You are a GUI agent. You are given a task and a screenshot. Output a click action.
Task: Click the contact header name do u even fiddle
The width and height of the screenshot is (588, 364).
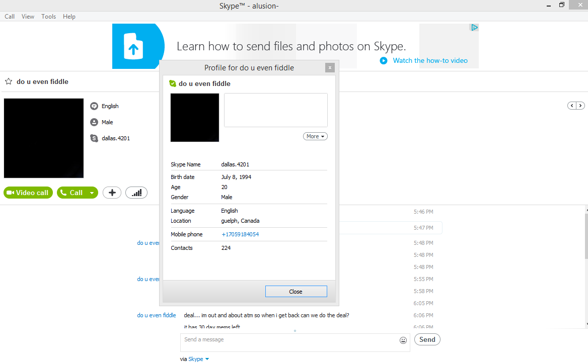point(42,81)
